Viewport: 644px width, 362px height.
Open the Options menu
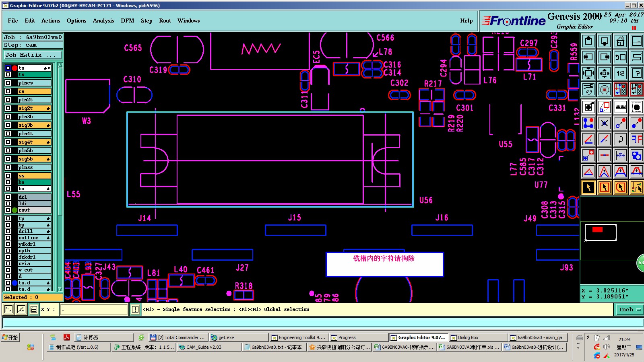coord(76,21)
